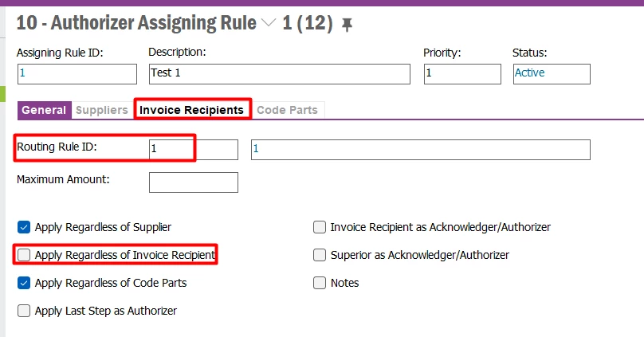Uncheck Apply Regardless of Code Parts
The image size is (644, 337).
click(x=24, y=283)
